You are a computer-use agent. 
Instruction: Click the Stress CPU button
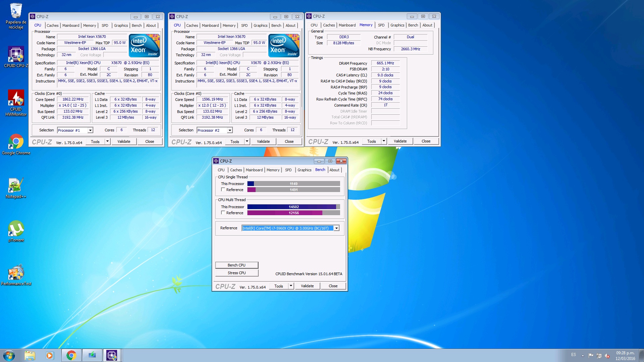tap(236, 273)
